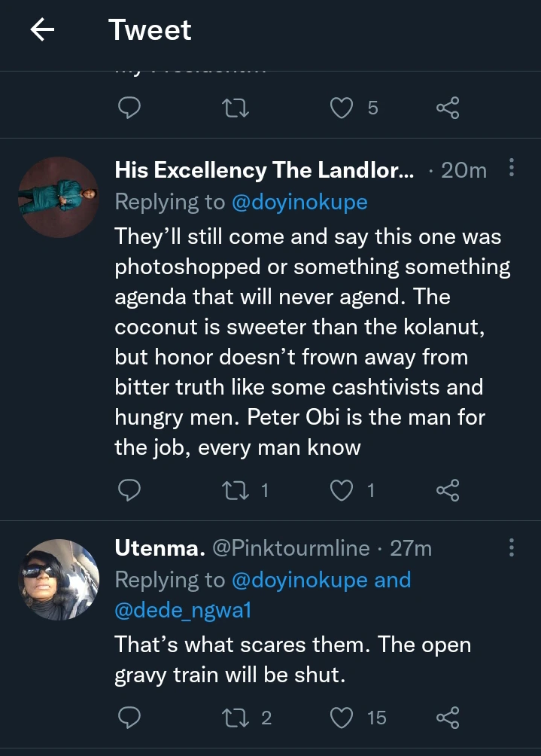Like Utenma's tweet with 15 likes
The image size is (541, 756).
pyautogui.click(x=342, y=718)
